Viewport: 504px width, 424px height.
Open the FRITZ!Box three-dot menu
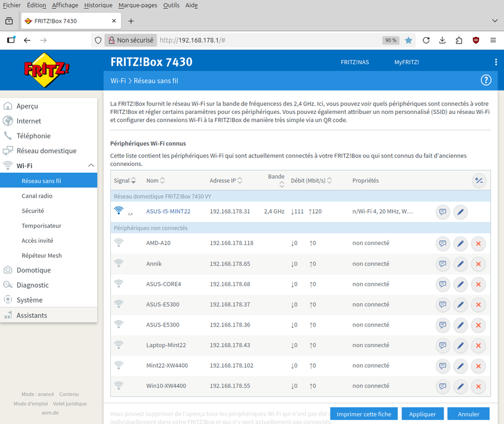pos(496,62)
